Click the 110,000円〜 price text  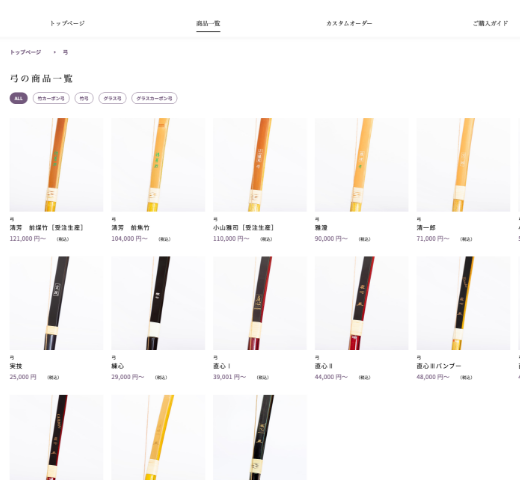(231, 239)
